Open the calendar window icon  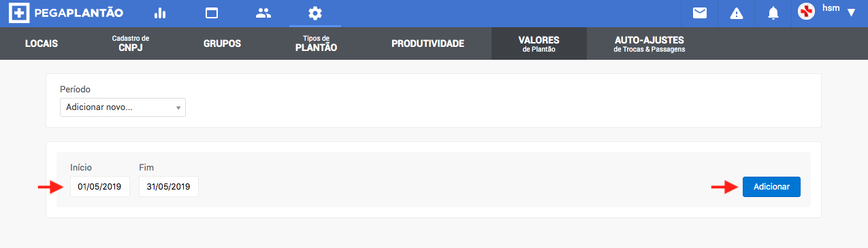(x=212, y=13)
